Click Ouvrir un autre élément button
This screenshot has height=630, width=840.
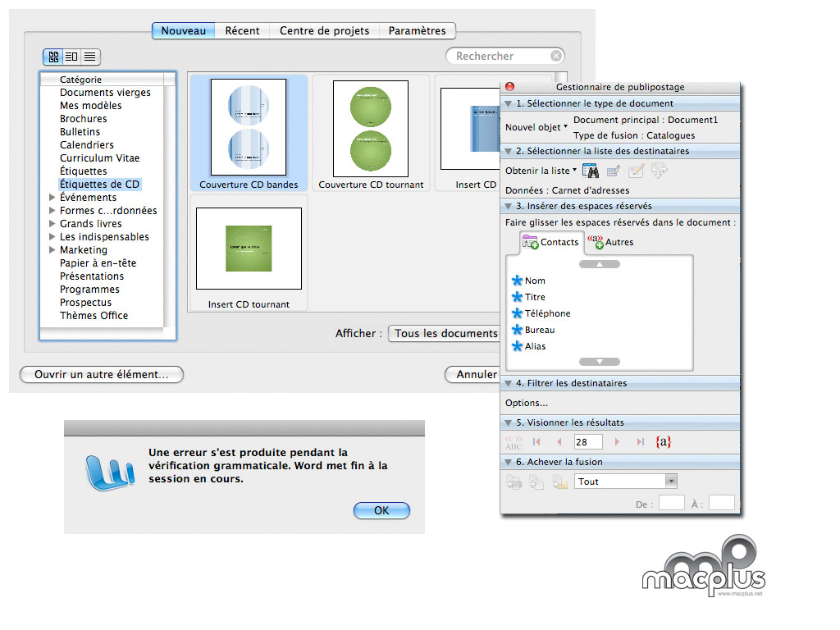coord(101,374)
